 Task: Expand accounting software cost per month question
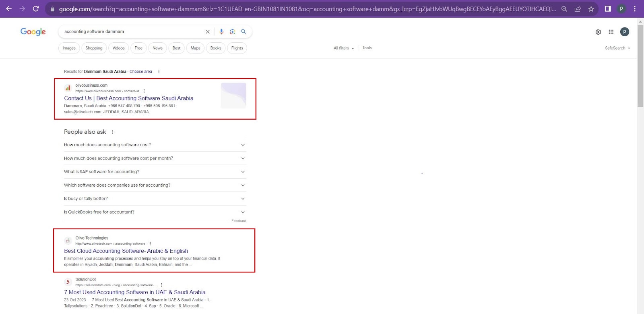[155, 158]
